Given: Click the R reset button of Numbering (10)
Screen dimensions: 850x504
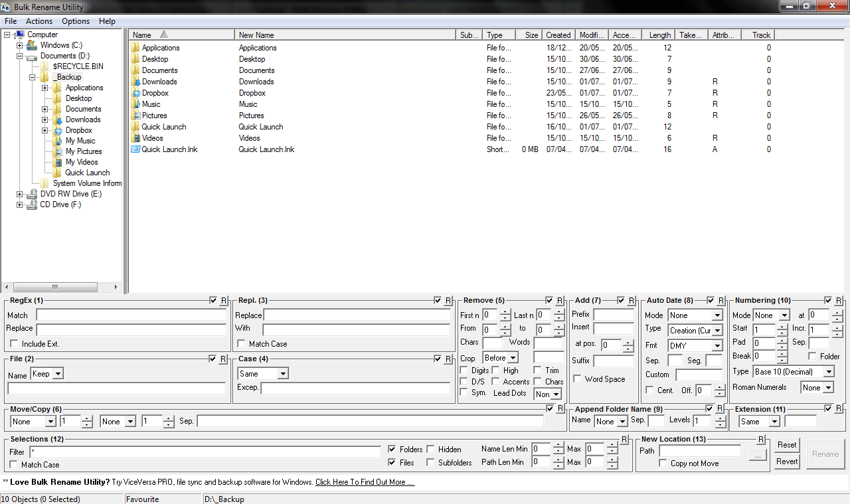Looking at the screenshot, I should tap(839, 301).
